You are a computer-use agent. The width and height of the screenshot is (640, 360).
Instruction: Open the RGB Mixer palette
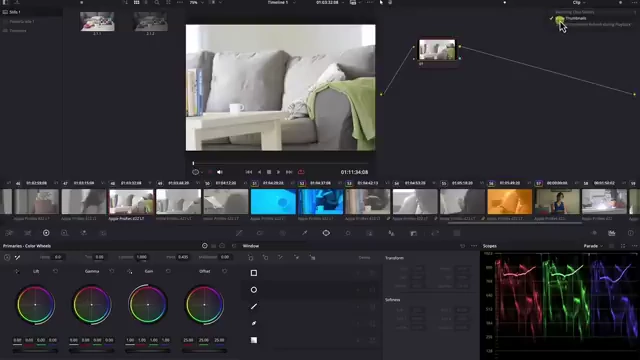84,233
